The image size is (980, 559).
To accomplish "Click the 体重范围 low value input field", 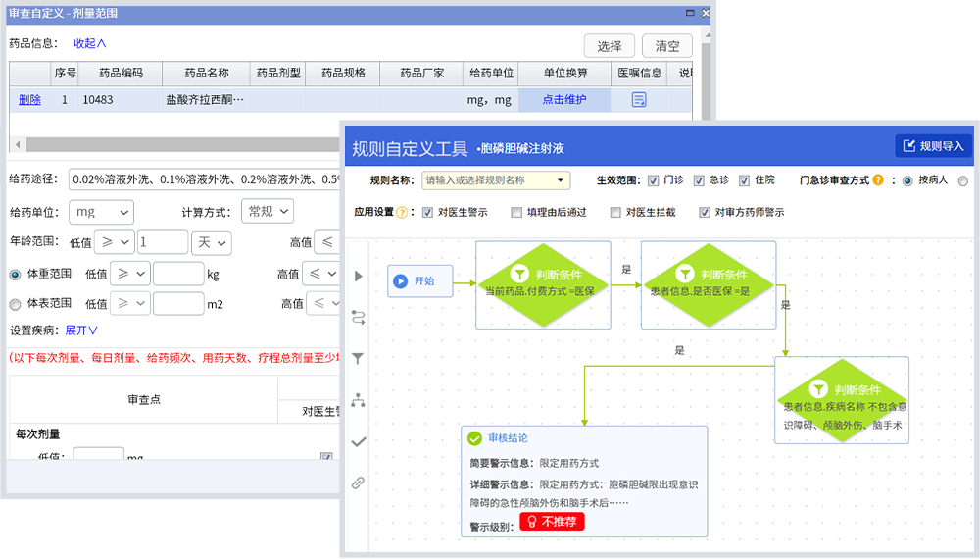I will pos(178,274).
